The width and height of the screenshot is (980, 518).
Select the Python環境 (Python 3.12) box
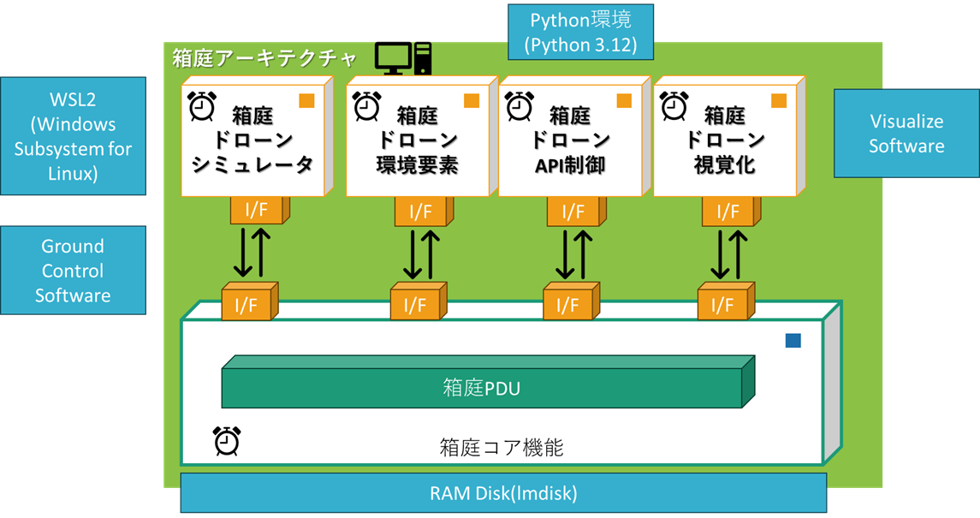[x=580, y=32]
